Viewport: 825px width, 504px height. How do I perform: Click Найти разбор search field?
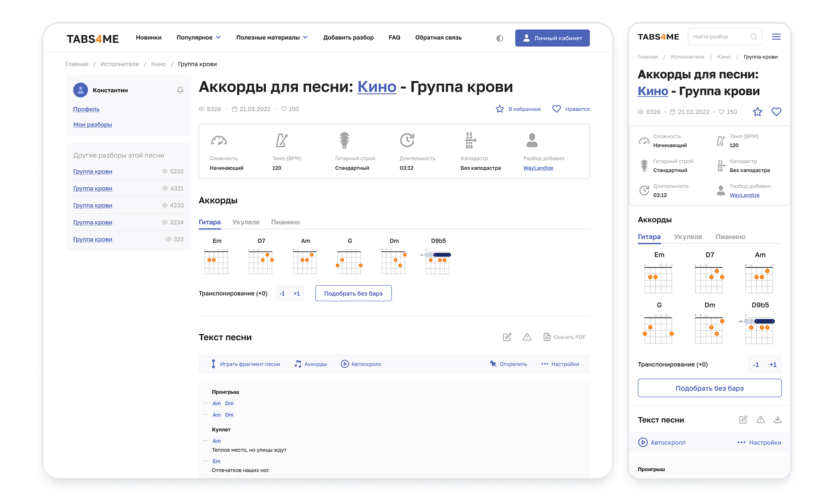pyautogui.click(x=725, y=37)
